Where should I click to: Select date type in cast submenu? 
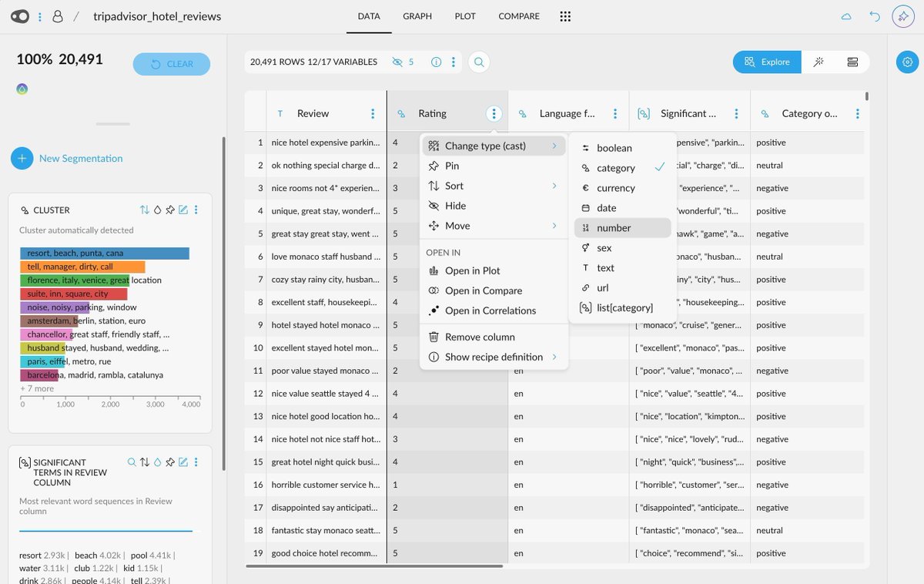[x=623, y=208]
